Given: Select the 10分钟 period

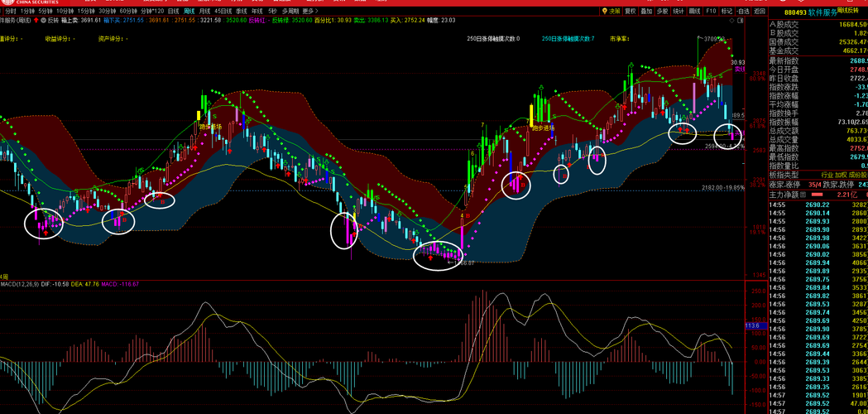Looking at the screenshot, I should 65,11.
